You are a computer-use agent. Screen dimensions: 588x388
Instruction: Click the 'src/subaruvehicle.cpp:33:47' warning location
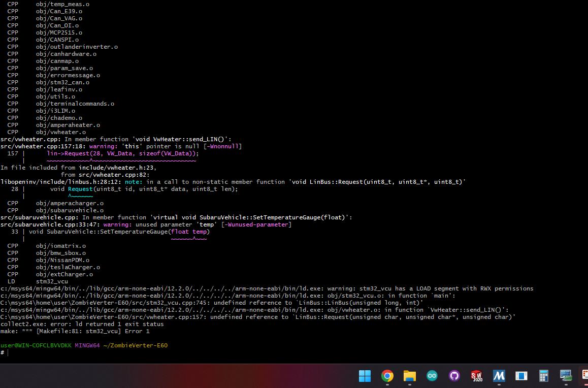(x=50, y=224)
